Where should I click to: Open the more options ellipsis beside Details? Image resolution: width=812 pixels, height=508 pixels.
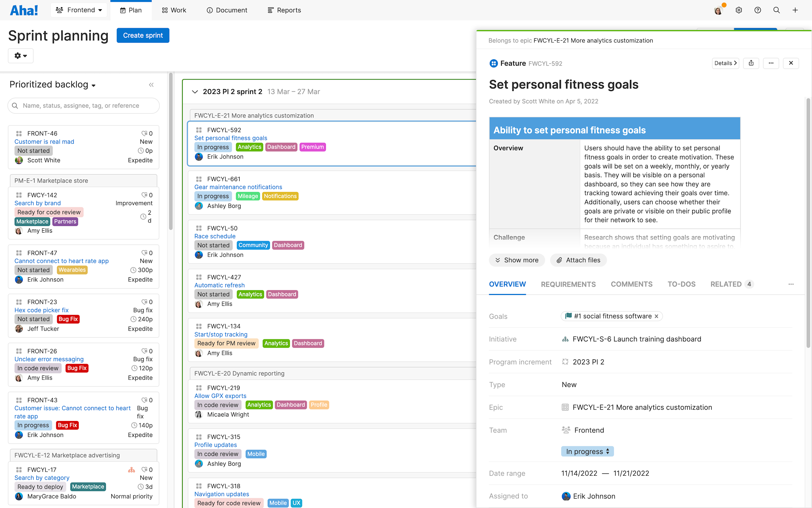click(771, 63)
